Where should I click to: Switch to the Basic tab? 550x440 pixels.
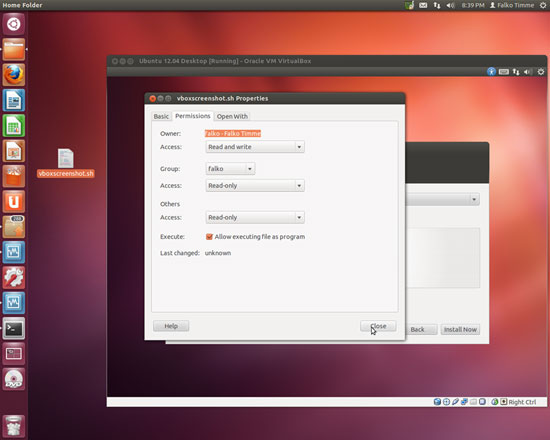[x=161, y=116]
